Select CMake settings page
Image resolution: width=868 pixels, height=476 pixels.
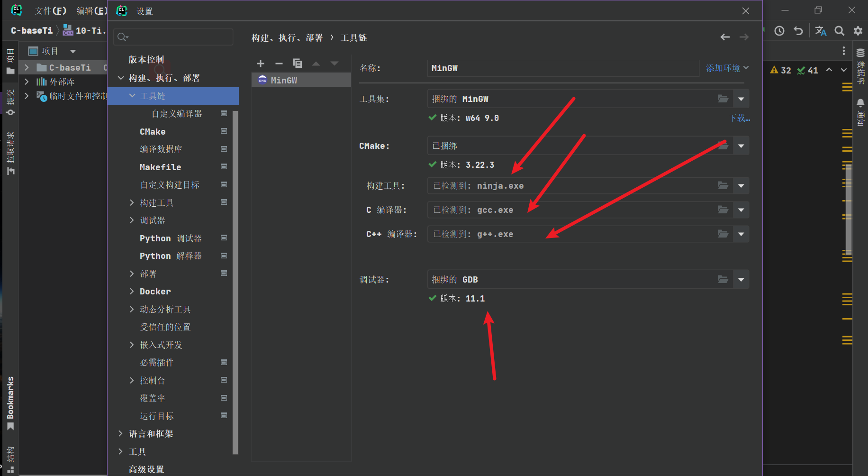click(153, 131)
